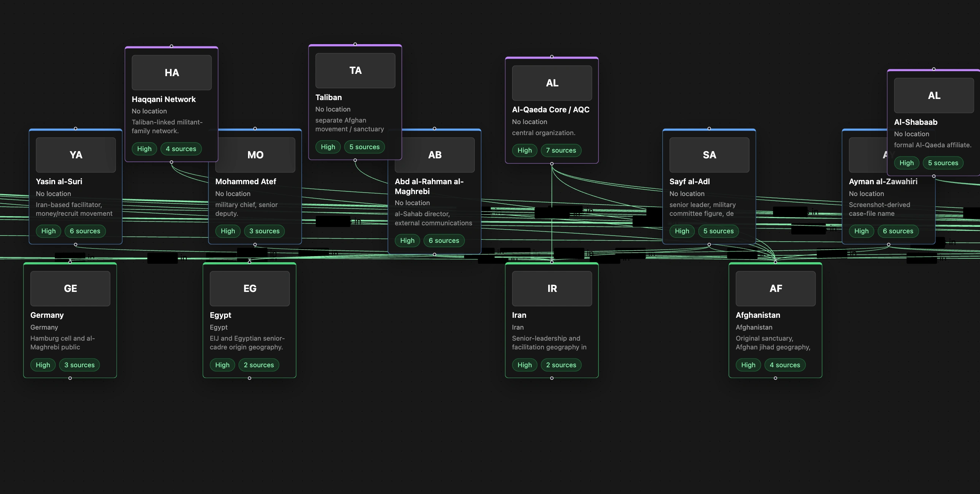
Task: Click the 6 sources badge on Yasin al-Suri
Action: [85, 231]
